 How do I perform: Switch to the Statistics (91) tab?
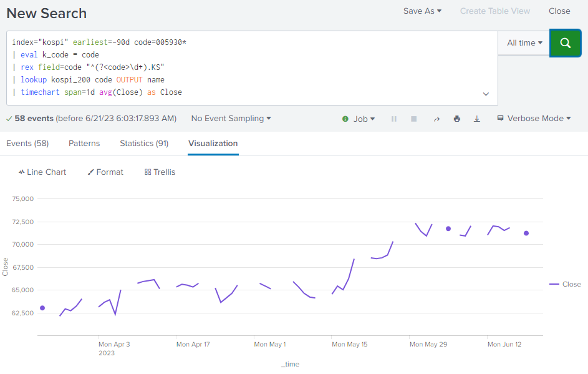click(144, 144)
